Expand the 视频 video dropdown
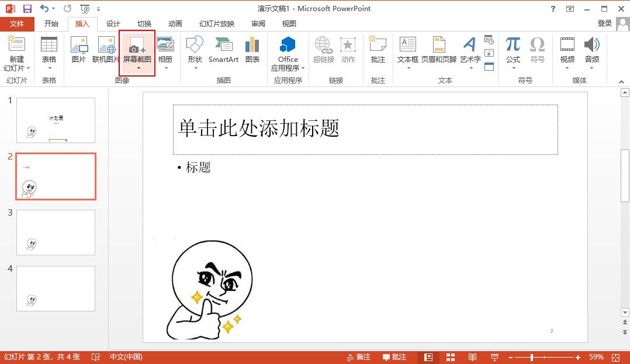The width and height of the screenshot is (630, 364). pos(567,68)
